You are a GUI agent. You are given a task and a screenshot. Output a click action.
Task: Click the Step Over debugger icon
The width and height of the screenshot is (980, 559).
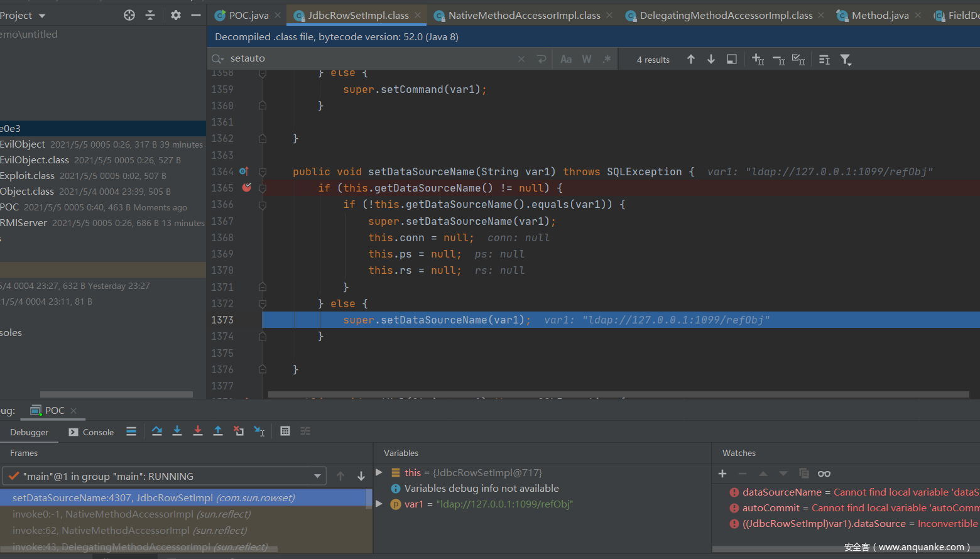pos(157,431)
